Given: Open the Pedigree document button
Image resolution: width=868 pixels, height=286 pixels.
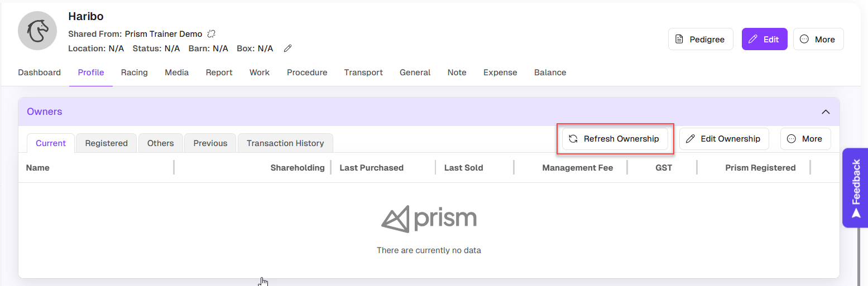Looking at the screenshot, I should (700, 39).
